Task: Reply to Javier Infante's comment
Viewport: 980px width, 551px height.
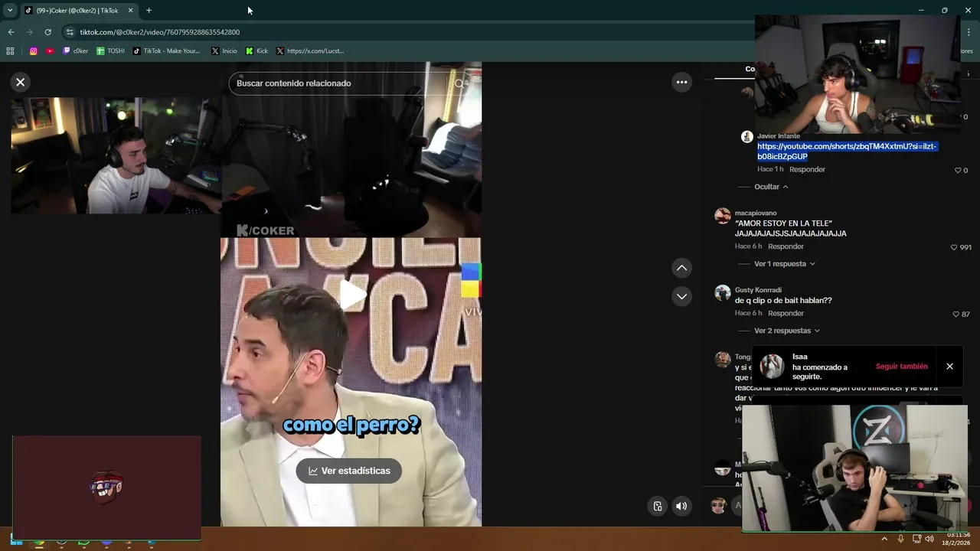Action: pos(807,169)
